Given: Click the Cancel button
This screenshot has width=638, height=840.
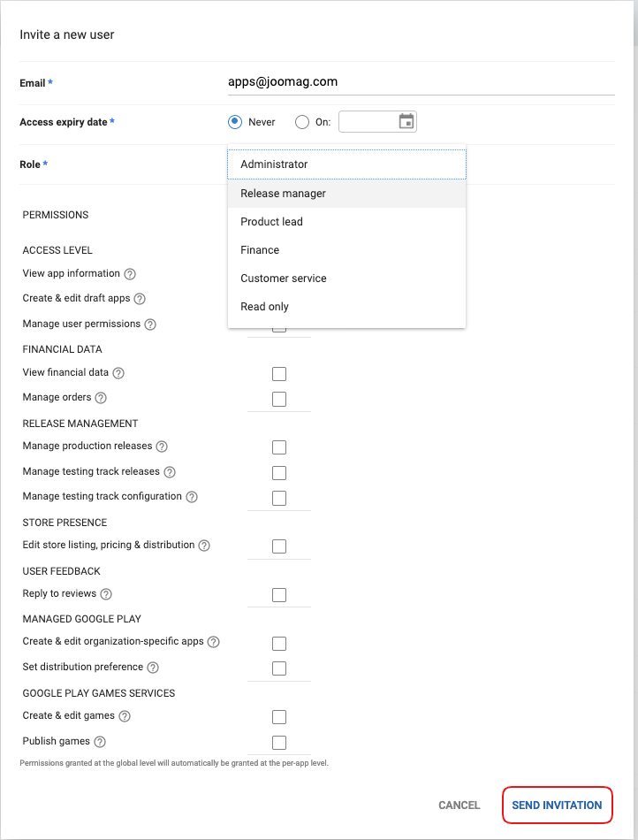Looking at the screenshot, I should (459, 806).
